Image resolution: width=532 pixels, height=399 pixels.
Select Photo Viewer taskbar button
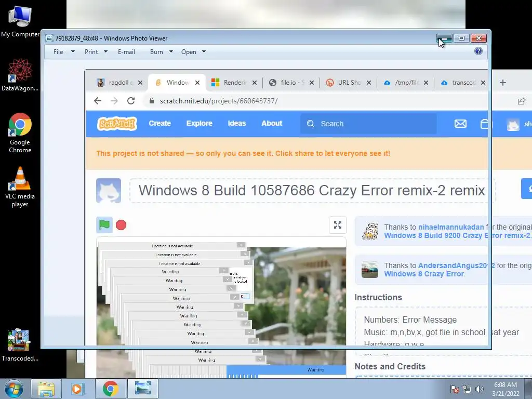142,389
